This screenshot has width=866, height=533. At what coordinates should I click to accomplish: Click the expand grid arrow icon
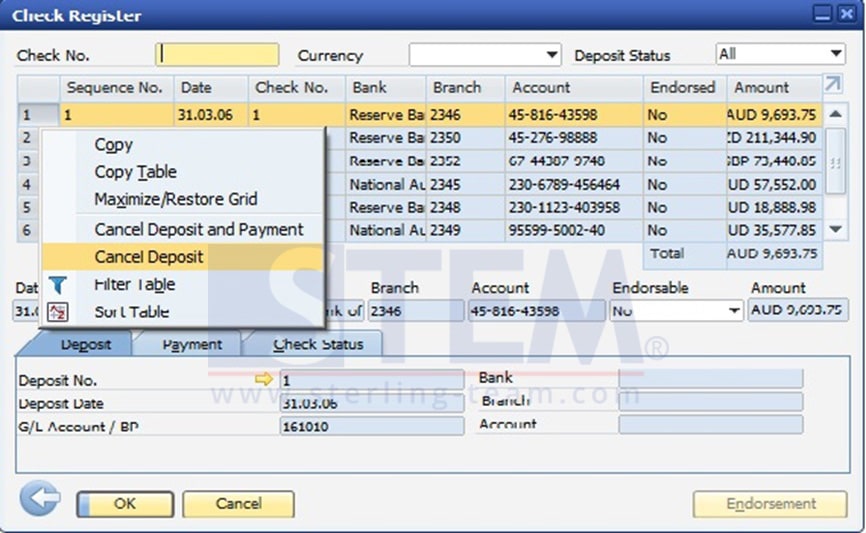pos(833,85)
